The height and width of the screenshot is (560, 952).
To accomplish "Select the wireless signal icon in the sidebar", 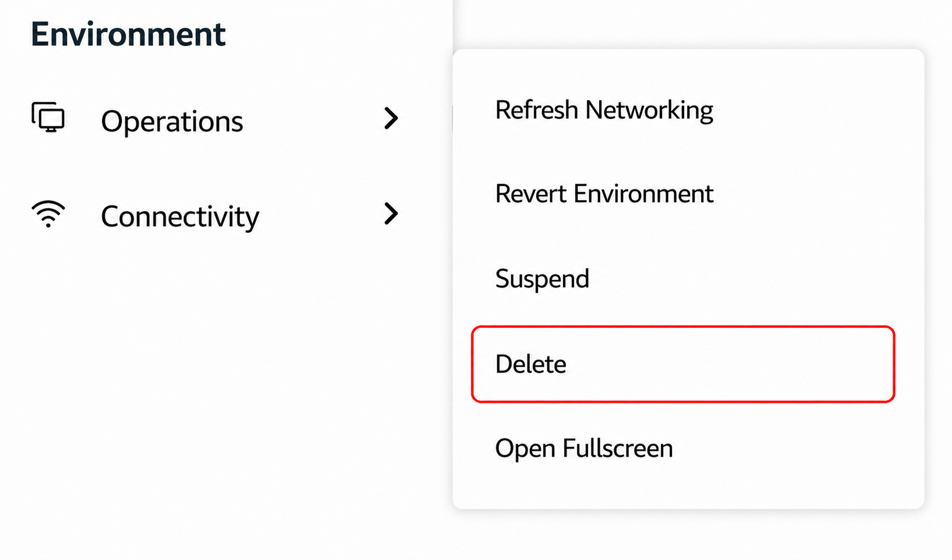I will click(48, 214).
